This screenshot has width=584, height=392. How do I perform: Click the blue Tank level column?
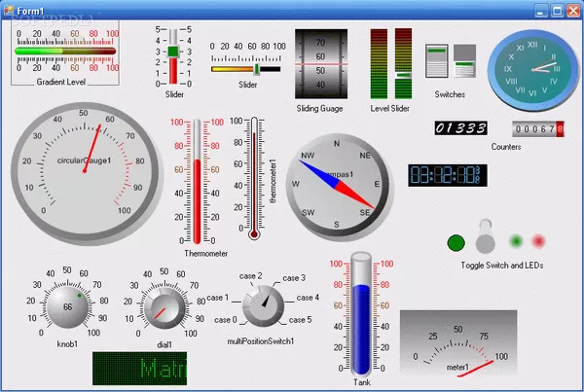(x=361, y=330)
